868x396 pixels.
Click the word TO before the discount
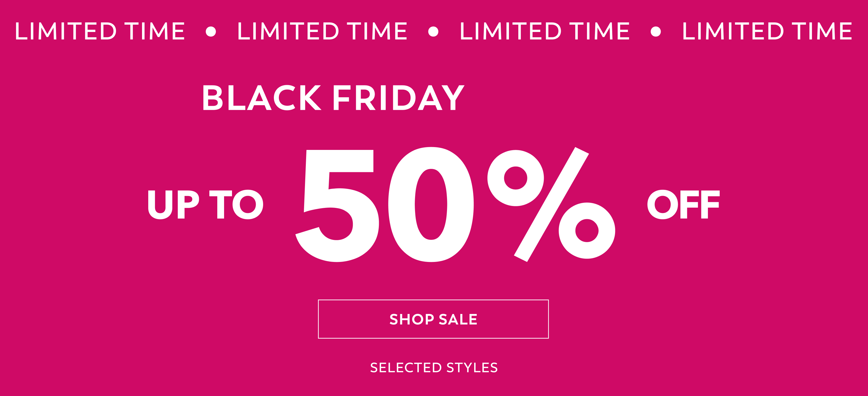[x=236, y=204]
